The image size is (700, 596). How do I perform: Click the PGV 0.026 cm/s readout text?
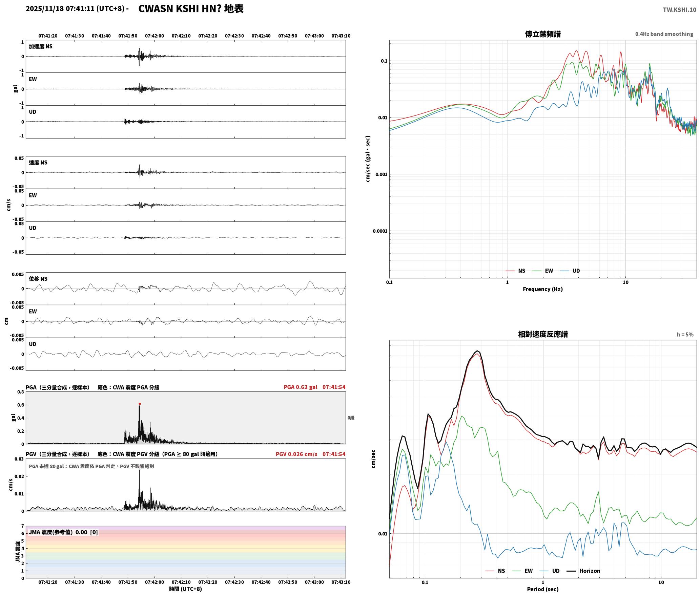pyautogui.click(x=296, y=454)
